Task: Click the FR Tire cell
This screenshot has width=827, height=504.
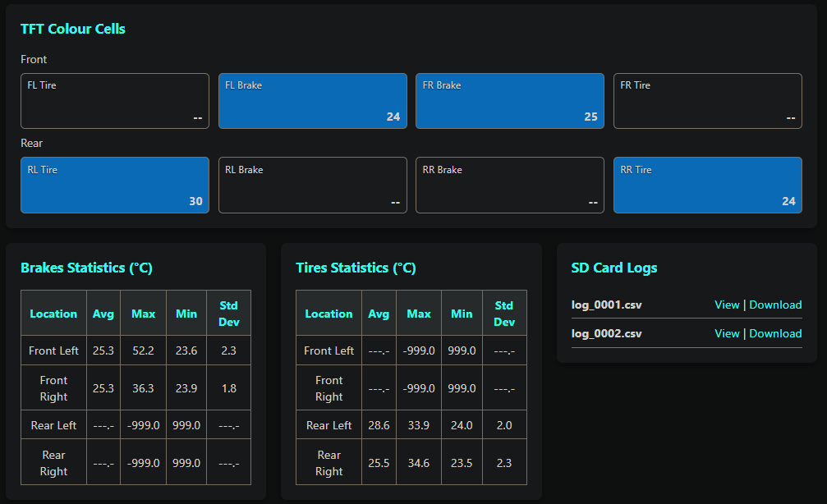Action: [707, 100]
